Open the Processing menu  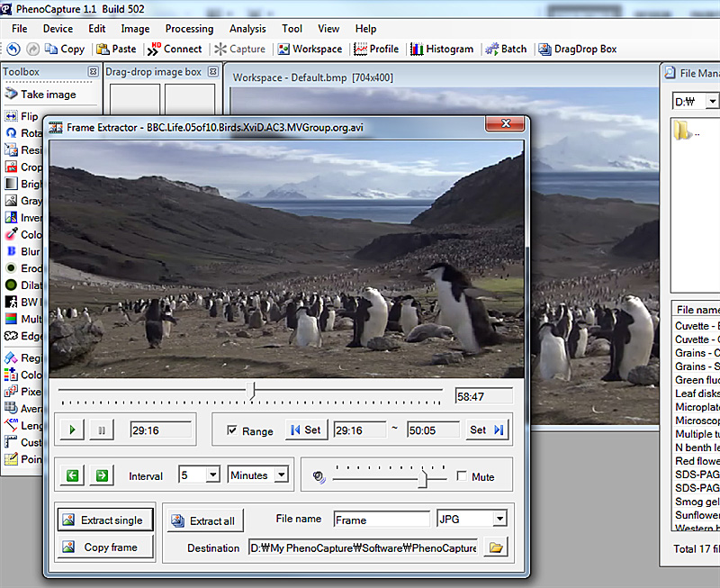click(x=189, y=29)
